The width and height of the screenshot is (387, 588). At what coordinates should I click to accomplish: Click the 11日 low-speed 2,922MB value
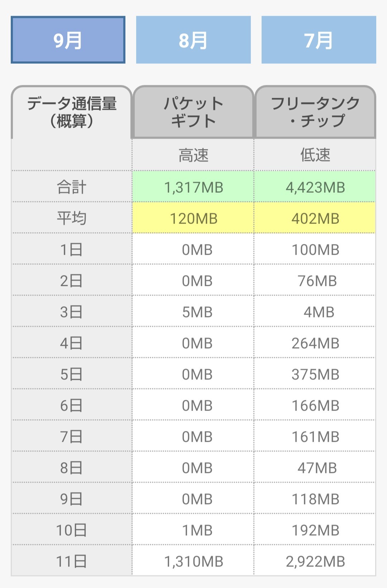click(x=315, y=561)
